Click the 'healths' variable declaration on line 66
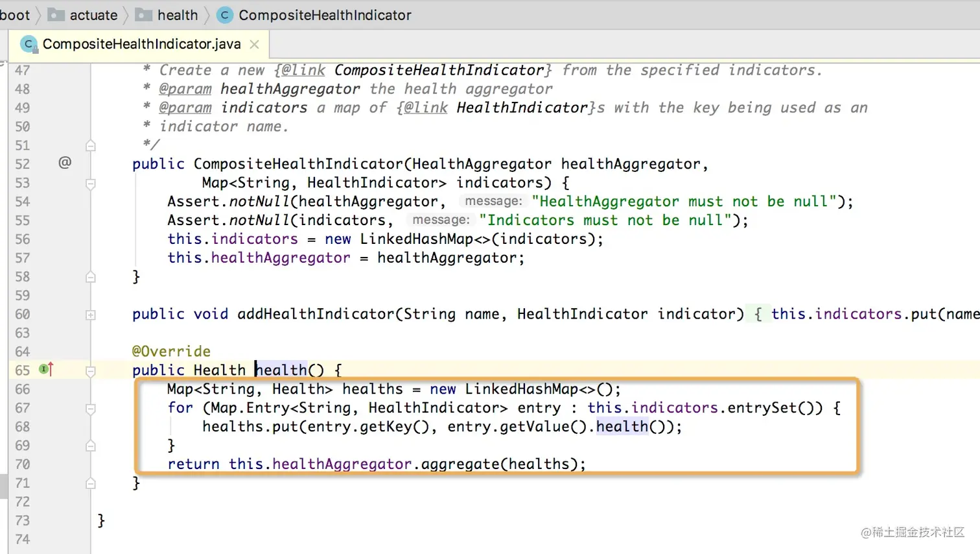This screenshot has width=980, height=554. 373,389
